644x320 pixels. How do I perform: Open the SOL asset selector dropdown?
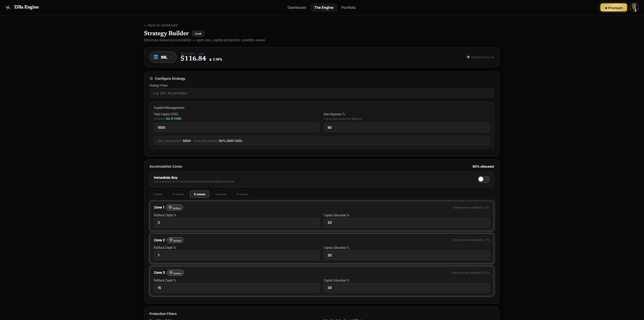pos(163,57)
